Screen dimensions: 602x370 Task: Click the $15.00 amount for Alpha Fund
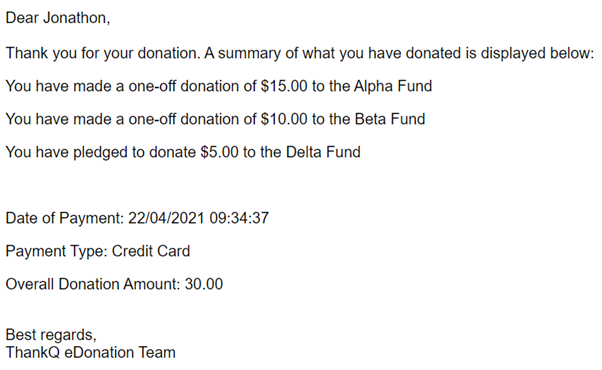[x=284, y=86]
